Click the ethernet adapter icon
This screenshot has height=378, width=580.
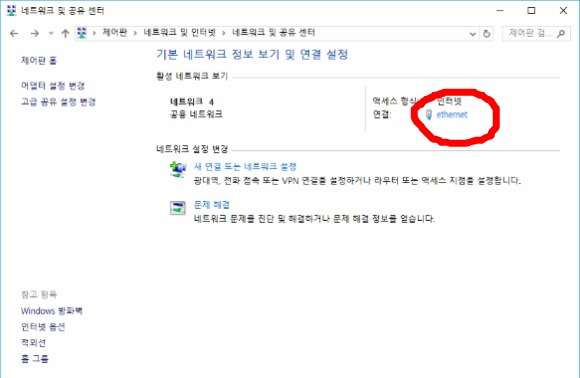pos(429,115)
